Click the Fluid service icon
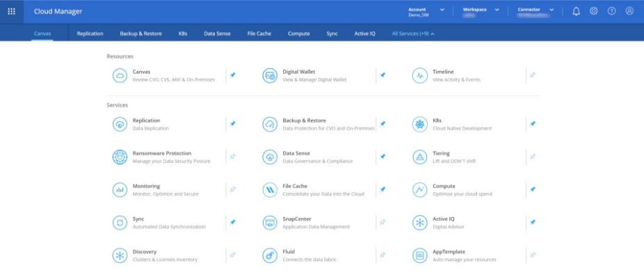Viewport: 644px width, 275px height. [270, 256]
